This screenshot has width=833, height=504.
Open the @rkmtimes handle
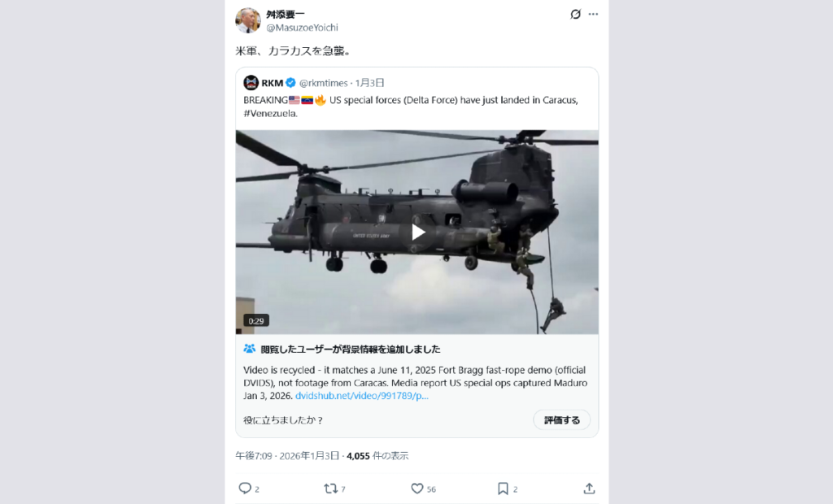[x=323, y=83]
